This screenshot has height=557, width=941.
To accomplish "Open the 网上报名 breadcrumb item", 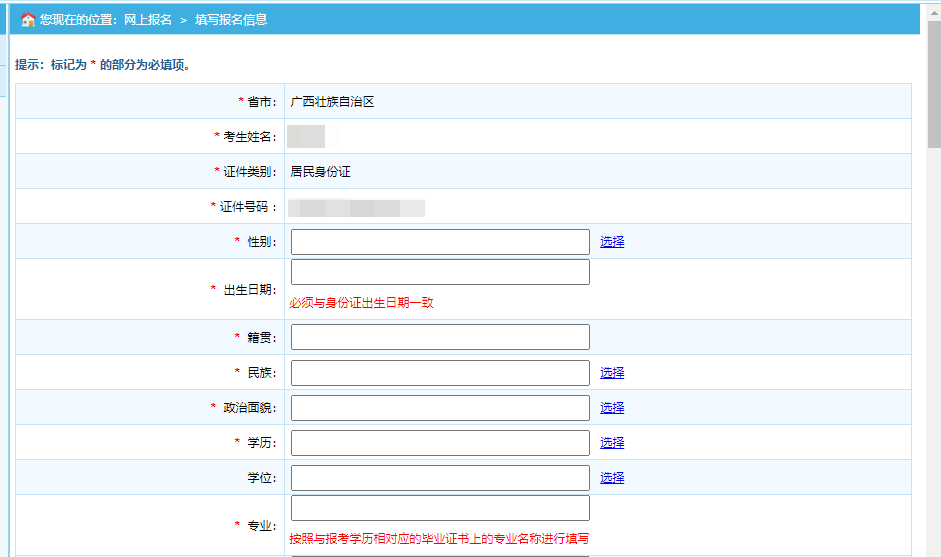I will (x=148, y=19).
